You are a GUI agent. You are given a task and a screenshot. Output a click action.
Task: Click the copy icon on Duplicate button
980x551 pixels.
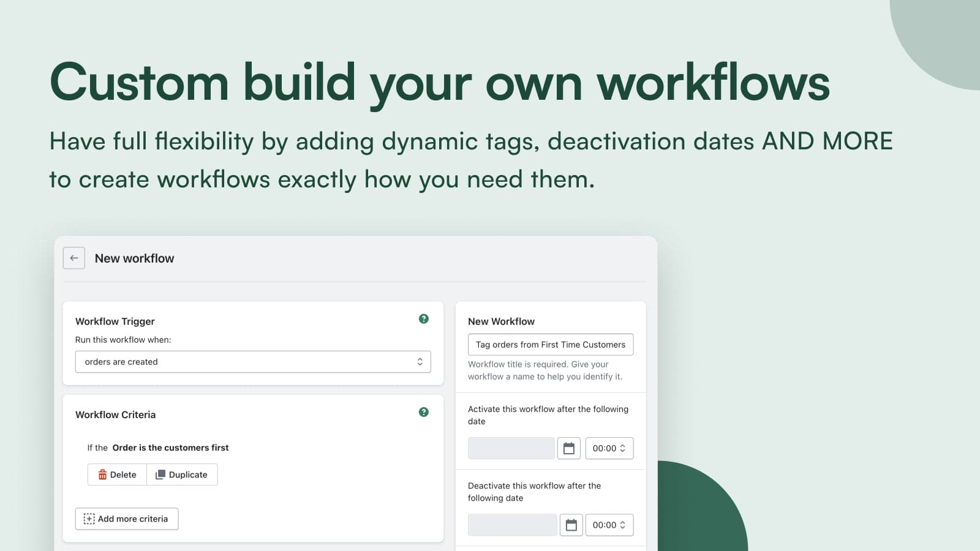160,474
